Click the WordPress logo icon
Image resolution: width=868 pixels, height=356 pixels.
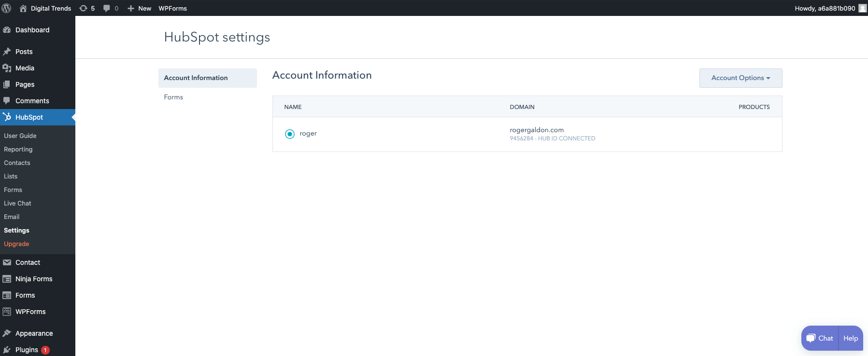coord(6,8)
